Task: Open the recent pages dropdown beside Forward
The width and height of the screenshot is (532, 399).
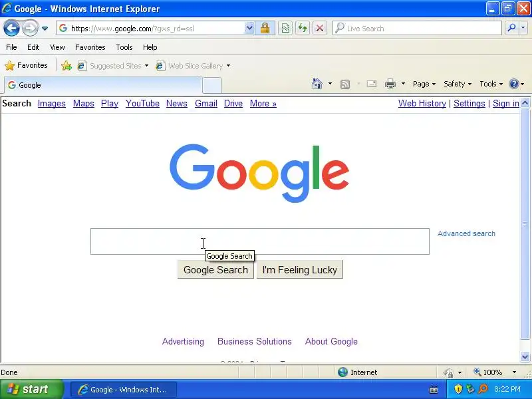Action: [x=45, y=29]
